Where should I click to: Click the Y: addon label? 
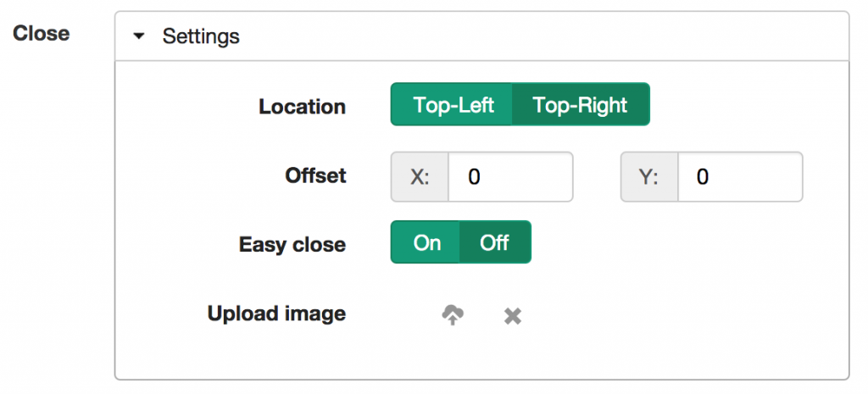(649, 177)
